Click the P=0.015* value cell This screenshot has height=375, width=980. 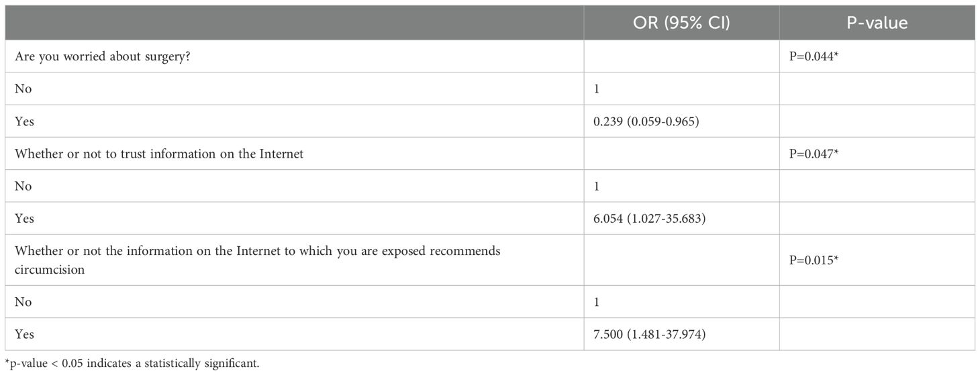[815, 260]
